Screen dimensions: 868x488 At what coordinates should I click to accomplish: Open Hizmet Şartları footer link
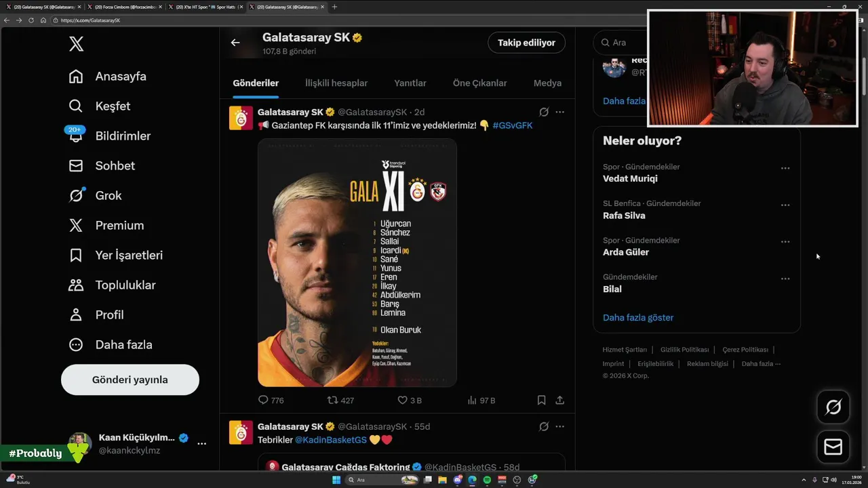click(625, 350)
